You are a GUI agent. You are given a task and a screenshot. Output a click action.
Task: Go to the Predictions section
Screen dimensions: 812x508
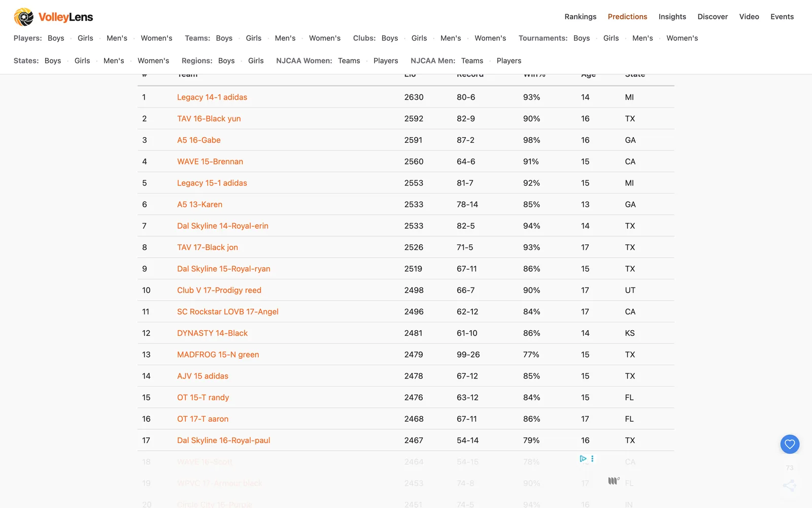627,17
